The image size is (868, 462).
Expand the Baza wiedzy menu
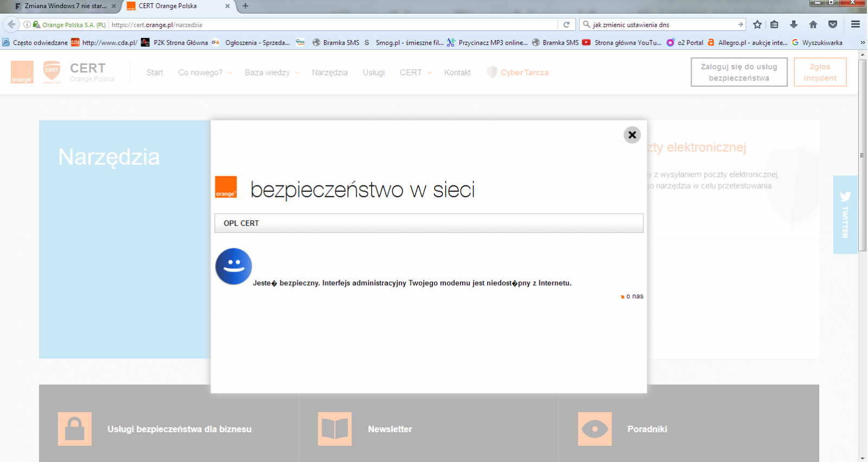(x=272, y=73)
